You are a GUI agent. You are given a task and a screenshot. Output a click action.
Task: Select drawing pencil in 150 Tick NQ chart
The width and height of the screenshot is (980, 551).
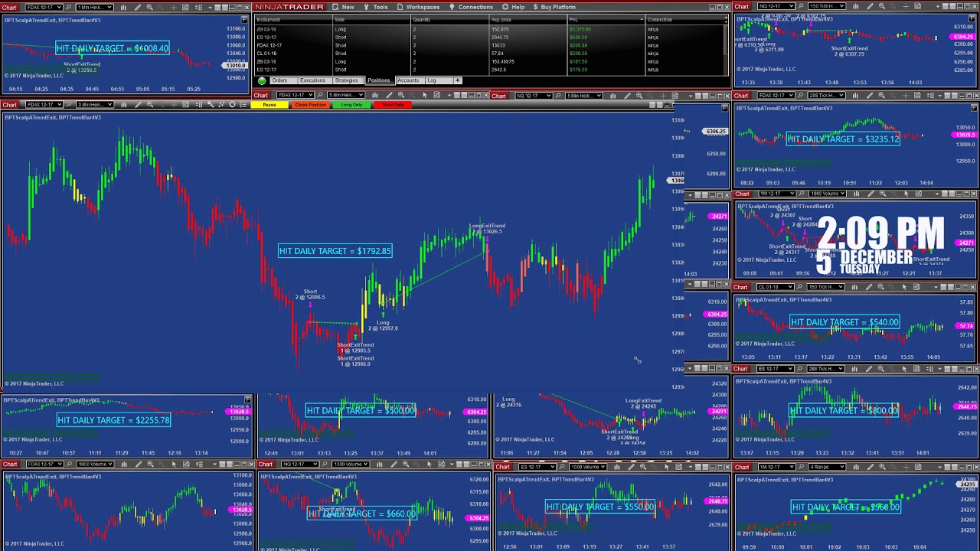point(870,7)
